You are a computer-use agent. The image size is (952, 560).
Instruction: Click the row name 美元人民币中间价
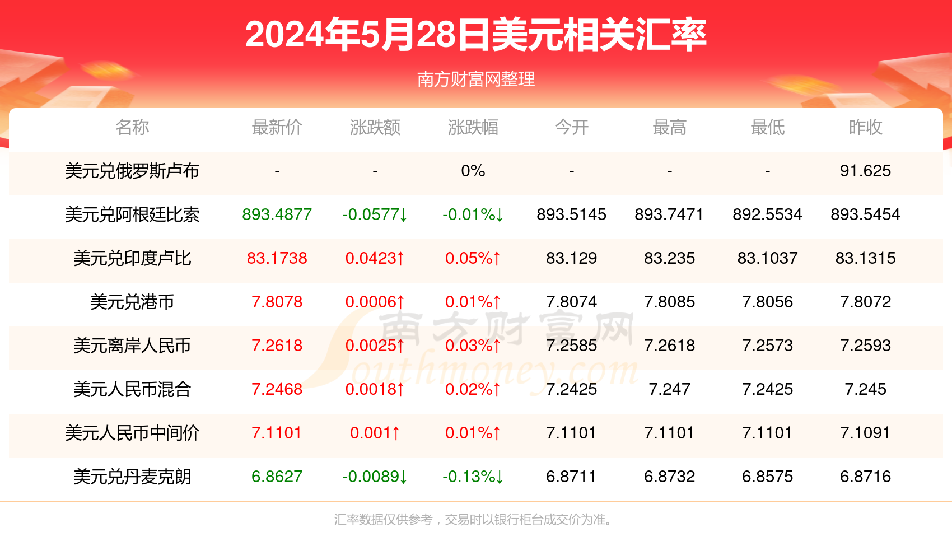pyautogui.click(x=132, y=433)
